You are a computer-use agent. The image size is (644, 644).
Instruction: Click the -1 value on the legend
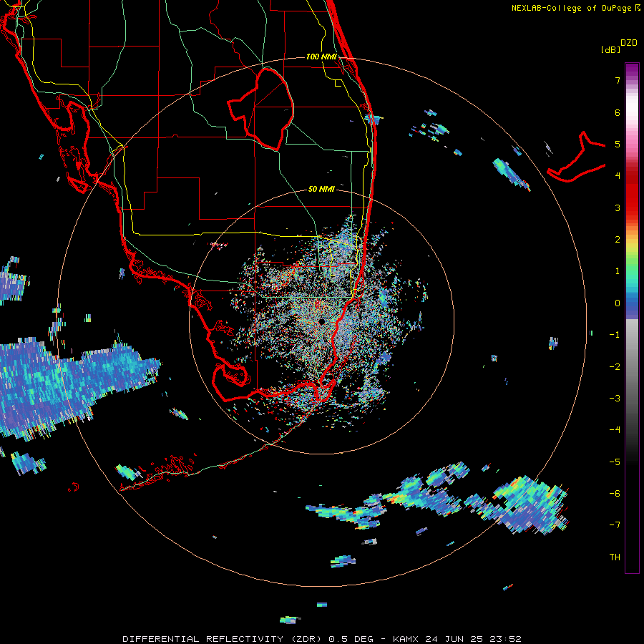point(615,335)
